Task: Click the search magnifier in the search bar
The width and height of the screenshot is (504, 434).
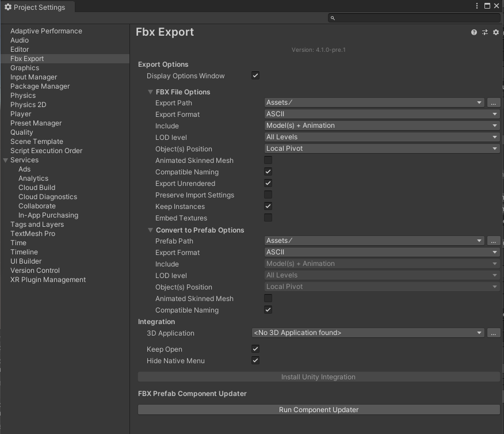Action: 332,18
